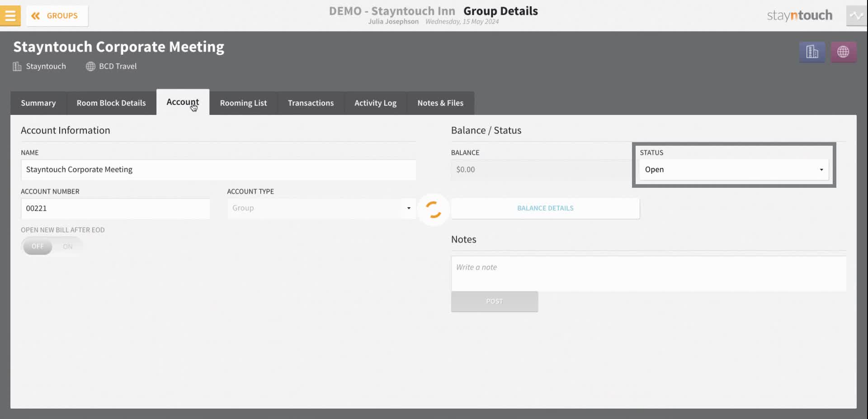Go back to Groups

tap(57, 16)
